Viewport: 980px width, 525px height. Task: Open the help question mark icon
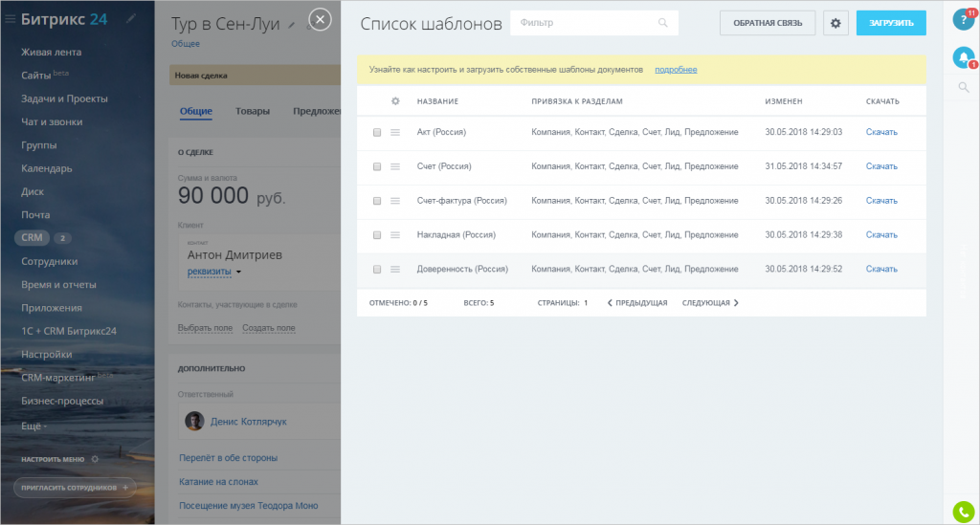[963, 20]
